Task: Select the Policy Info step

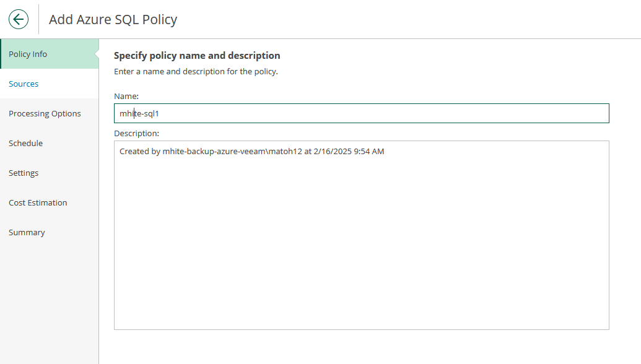Action: [28, 54]
